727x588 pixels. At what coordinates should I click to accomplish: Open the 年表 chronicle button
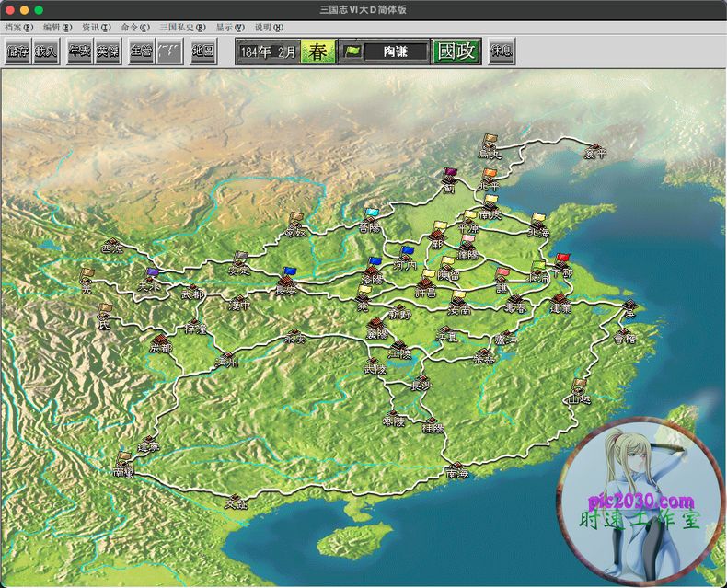tap(79, 51)
